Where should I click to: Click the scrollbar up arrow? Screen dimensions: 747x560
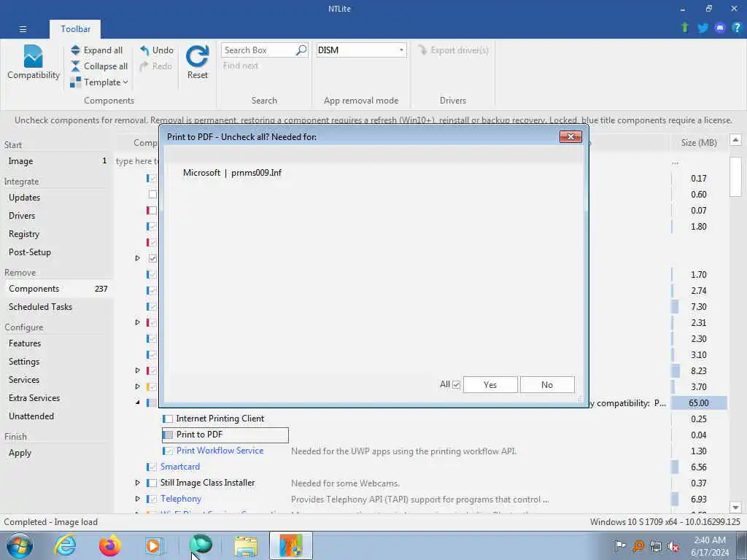(x=735, y=139)
